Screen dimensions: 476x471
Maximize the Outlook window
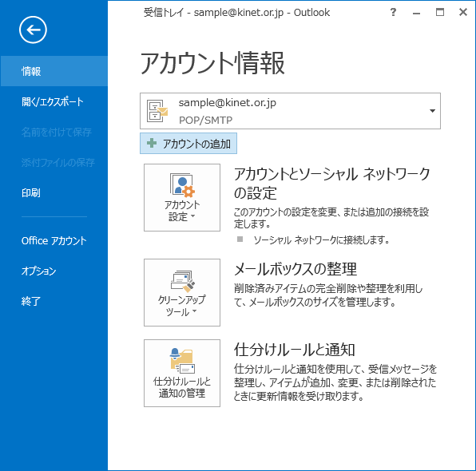(439, 12)
